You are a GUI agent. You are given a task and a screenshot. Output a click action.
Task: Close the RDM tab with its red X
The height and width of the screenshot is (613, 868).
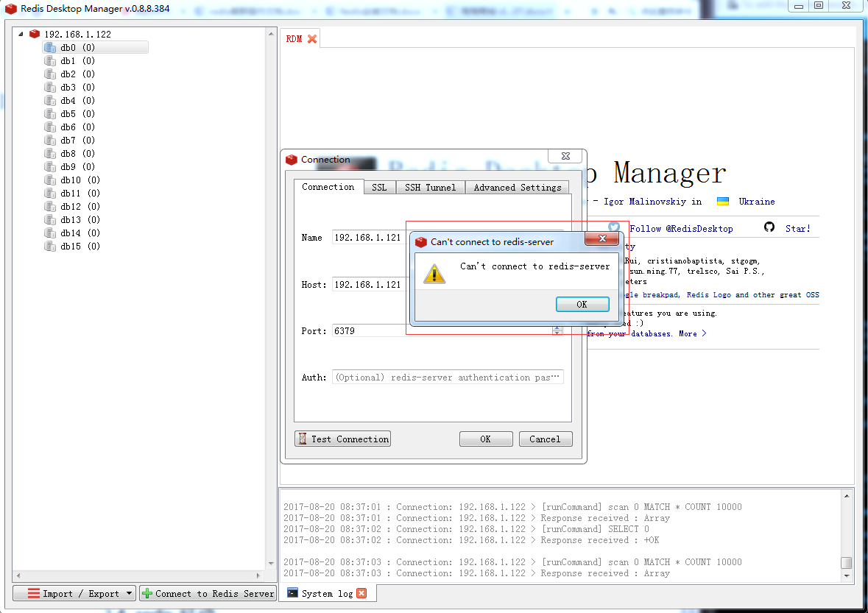point(312,39)
